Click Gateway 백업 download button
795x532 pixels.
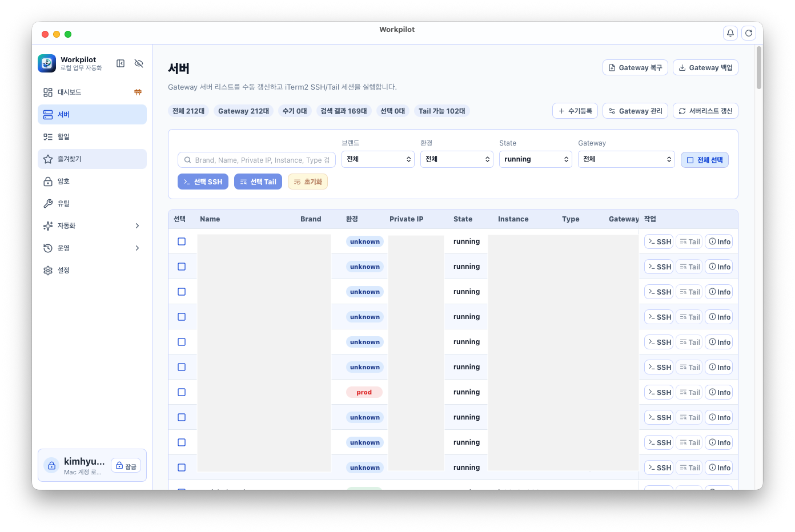click(705, 67)
